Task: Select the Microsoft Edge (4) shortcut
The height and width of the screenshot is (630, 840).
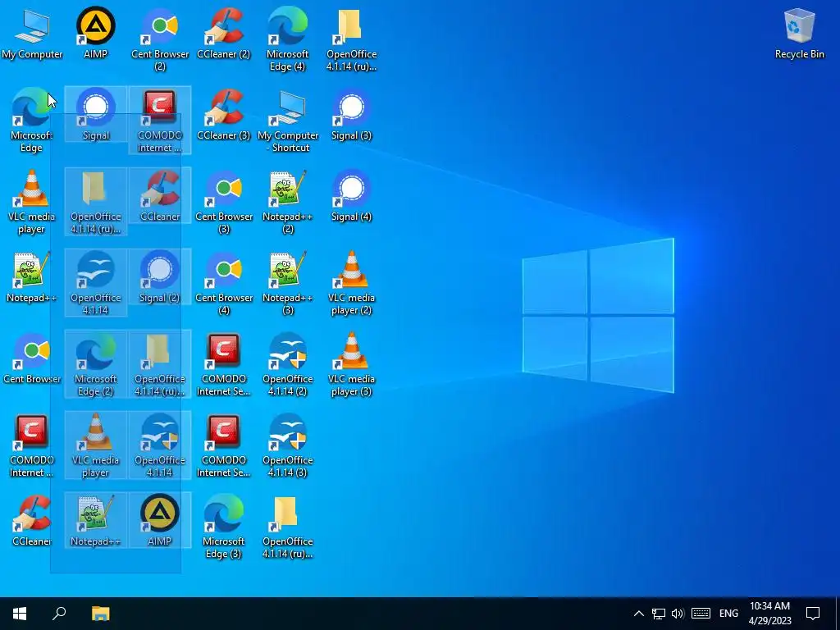Action: (287, 39)
